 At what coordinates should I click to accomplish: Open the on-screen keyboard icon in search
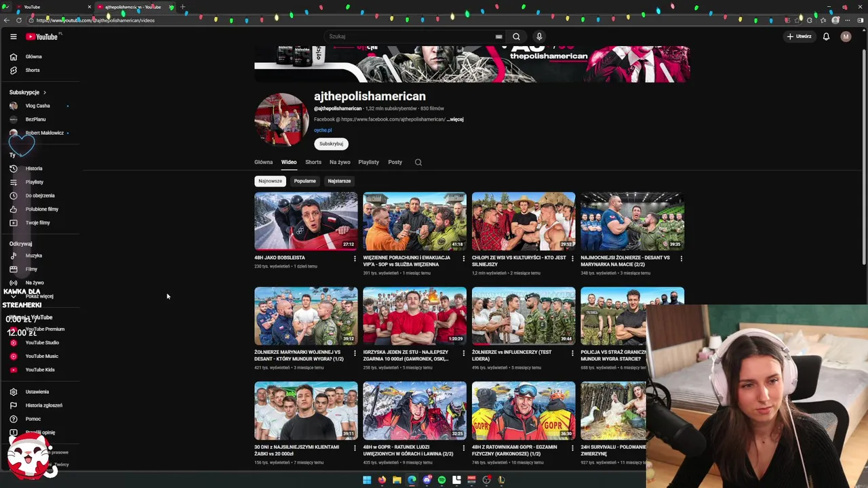click(x=499, y=37)
